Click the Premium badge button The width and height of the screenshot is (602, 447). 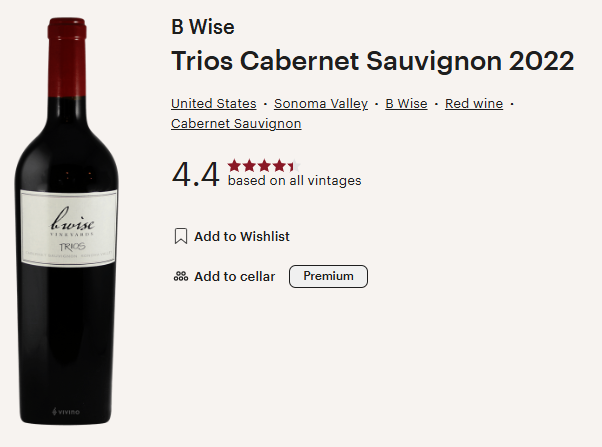click(328, 276)
